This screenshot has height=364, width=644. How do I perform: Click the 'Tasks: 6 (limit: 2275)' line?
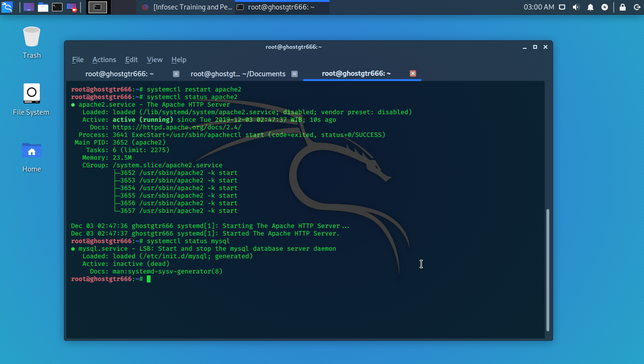(x=128, y=150)
